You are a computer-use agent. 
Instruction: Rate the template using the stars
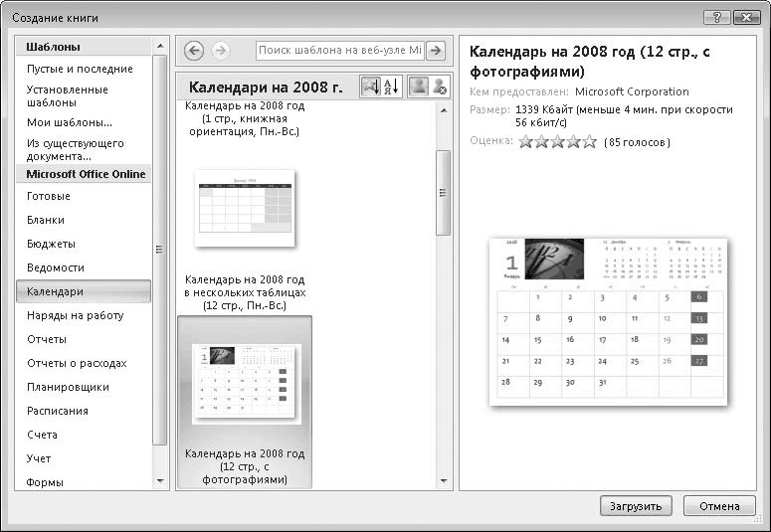(557, 142)
